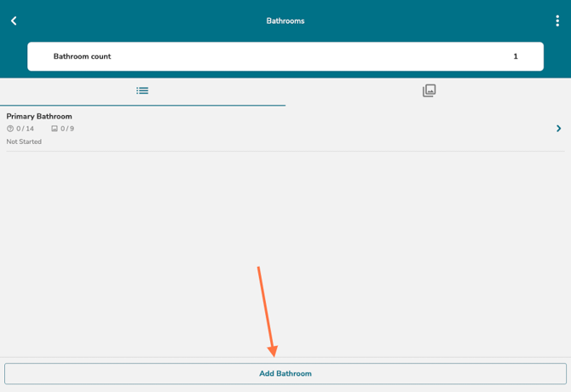Image resolution: width=571 pixels, height=392 pixels.
Task: Click the photo icon beside 0 / 9
Action: tap(55, 129)
